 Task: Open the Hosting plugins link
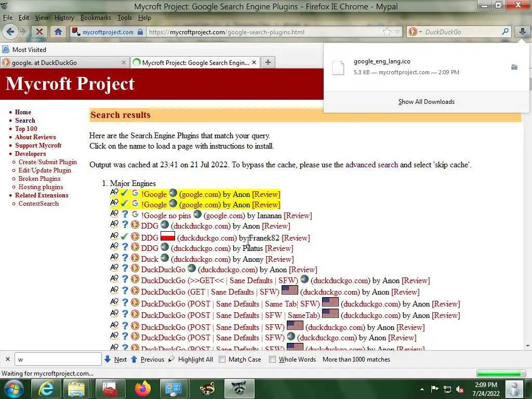pos(41,187)
